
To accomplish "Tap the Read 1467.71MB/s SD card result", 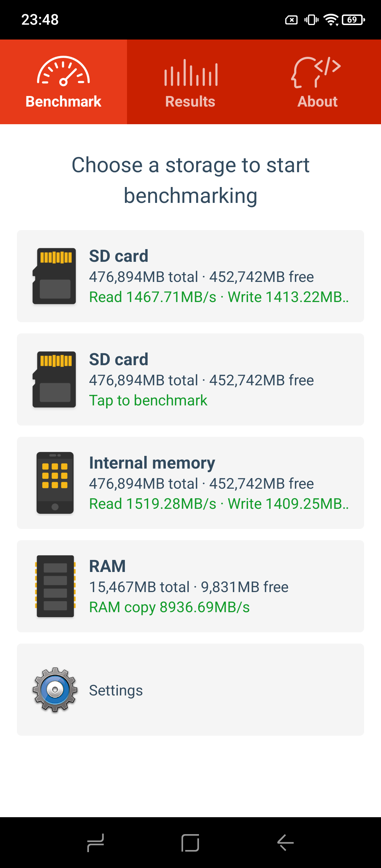I will (x=152, y=297).
